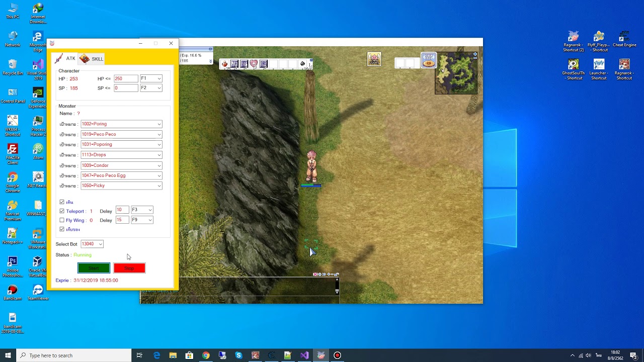Select the GeForce Experience desktop icon
This screenshot has width=644, height=362.
38,98
